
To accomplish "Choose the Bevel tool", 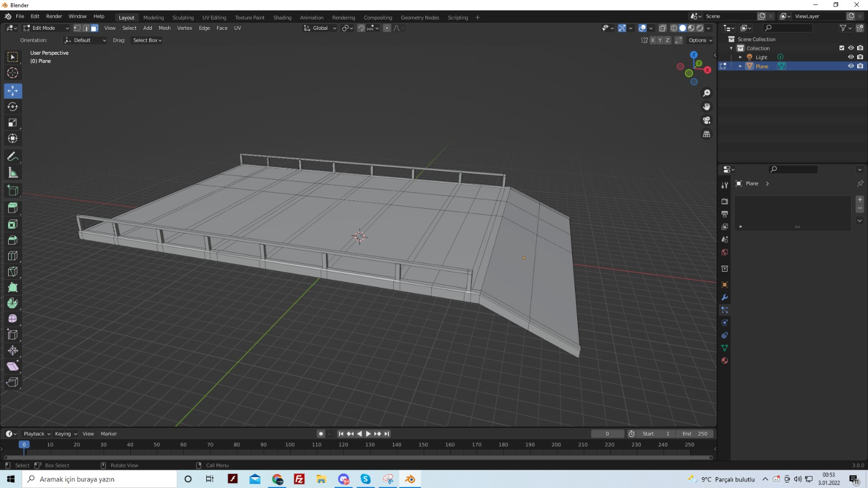I will 12,240.
